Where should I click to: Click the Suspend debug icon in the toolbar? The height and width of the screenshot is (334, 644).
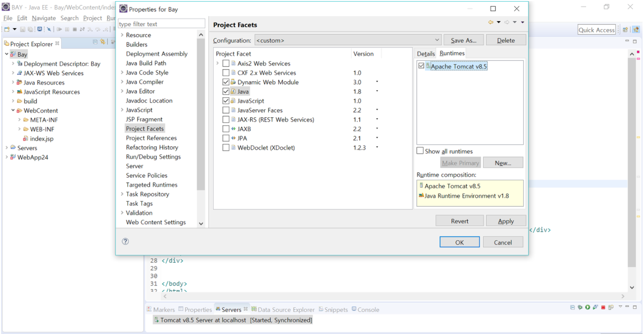pos(67,29)
